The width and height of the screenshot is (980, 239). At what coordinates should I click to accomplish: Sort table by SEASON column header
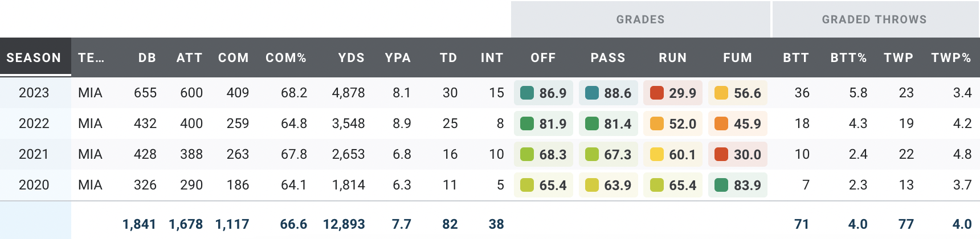34,57
